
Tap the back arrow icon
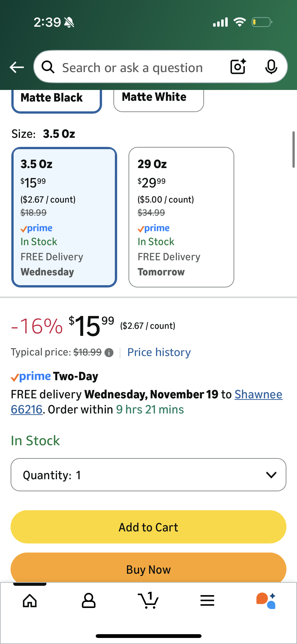coord(17,67)
